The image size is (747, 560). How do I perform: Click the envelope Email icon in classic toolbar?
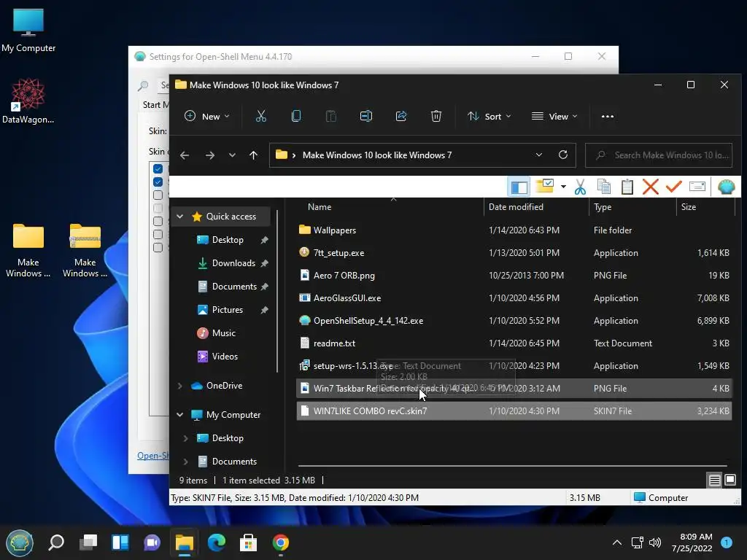click(697, 186)
